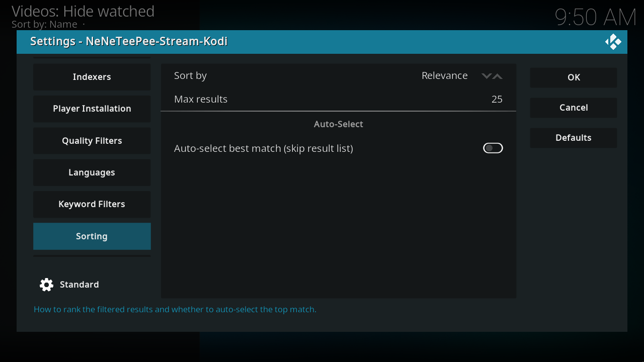This screenshot has height=362, width=644.
Task: Click the sorting help description text
Action: tap(175, 309)
